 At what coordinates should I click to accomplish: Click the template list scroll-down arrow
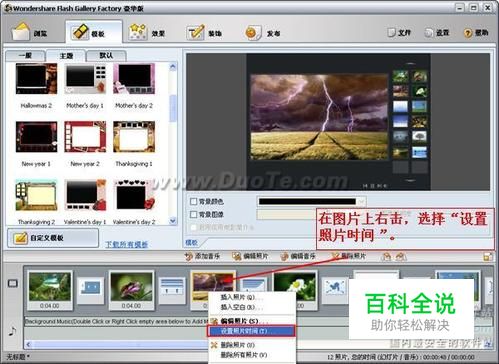tap(173, 221)
